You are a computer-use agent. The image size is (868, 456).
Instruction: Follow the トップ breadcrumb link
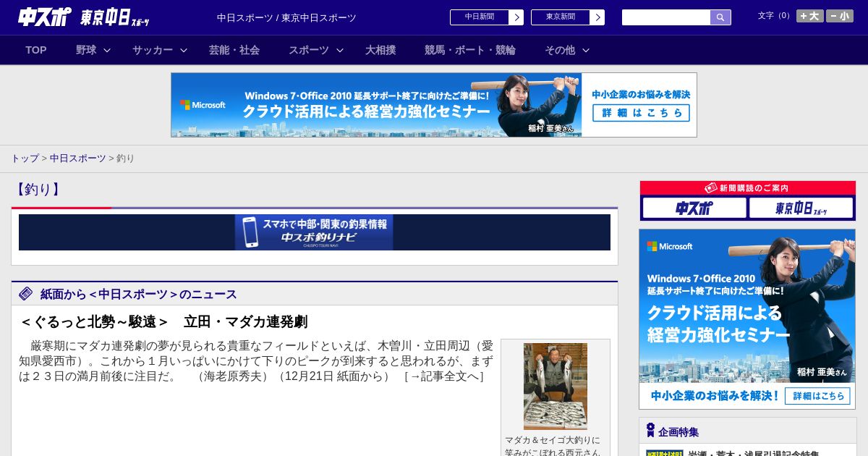25,158
